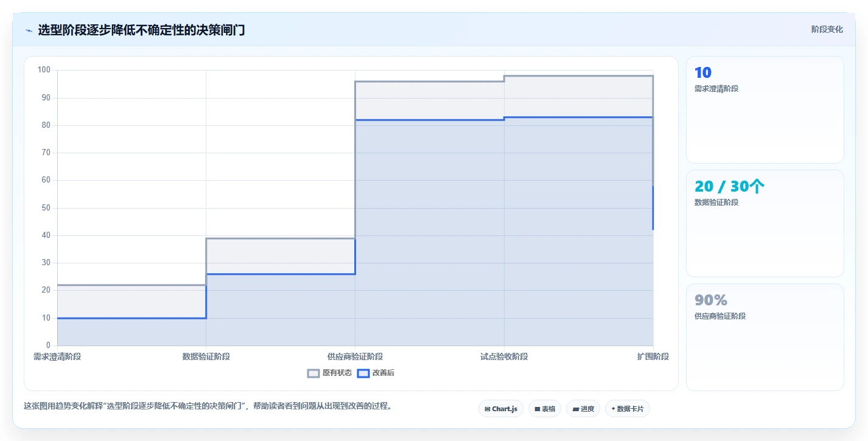The image size is (868, 441).
Task: Click the icon inside the 数据卡片 tag
Action: point(614,409)
